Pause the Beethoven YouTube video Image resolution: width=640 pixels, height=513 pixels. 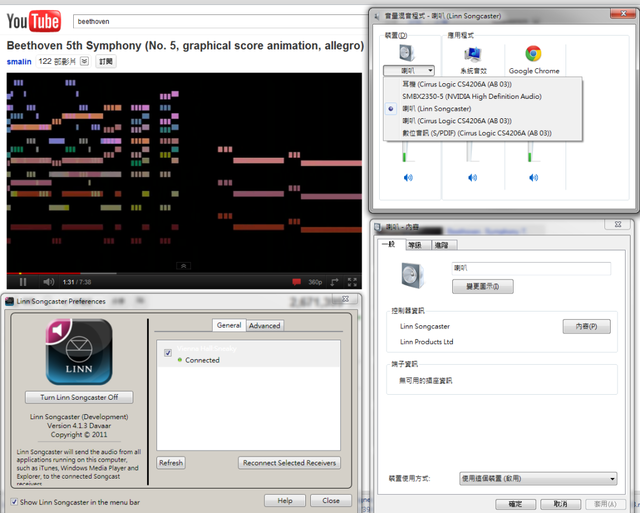click(x=23, y=282)
